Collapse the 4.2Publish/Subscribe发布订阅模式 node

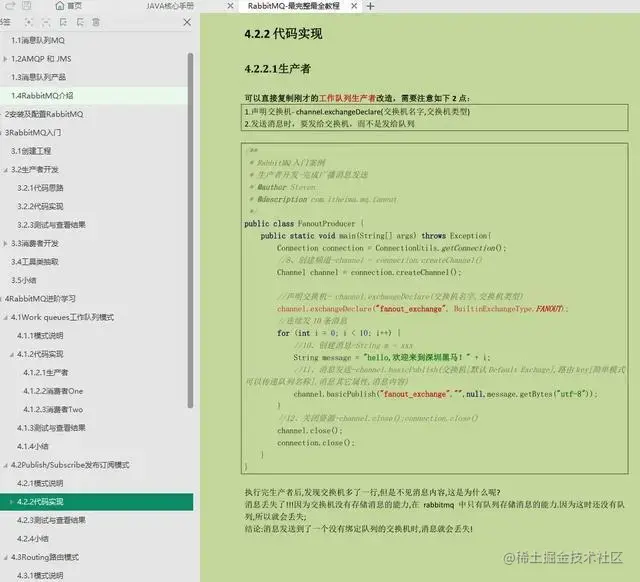click(5, 465)
